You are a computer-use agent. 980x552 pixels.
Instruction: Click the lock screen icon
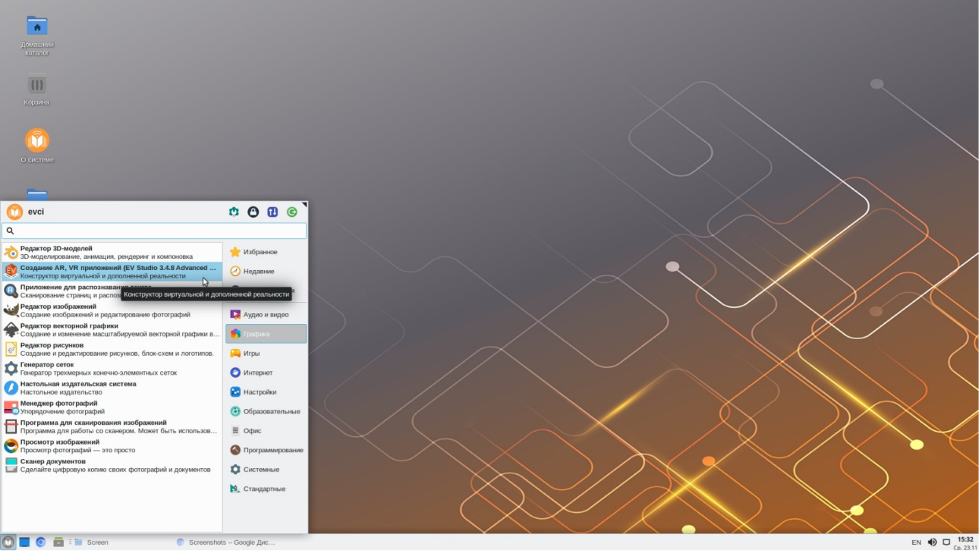[253, 212]
